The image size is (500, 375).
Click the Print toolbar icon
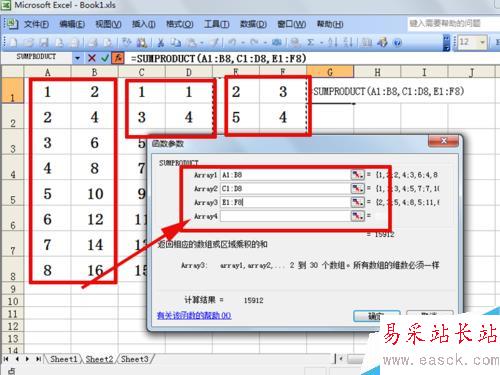(93, 42)
